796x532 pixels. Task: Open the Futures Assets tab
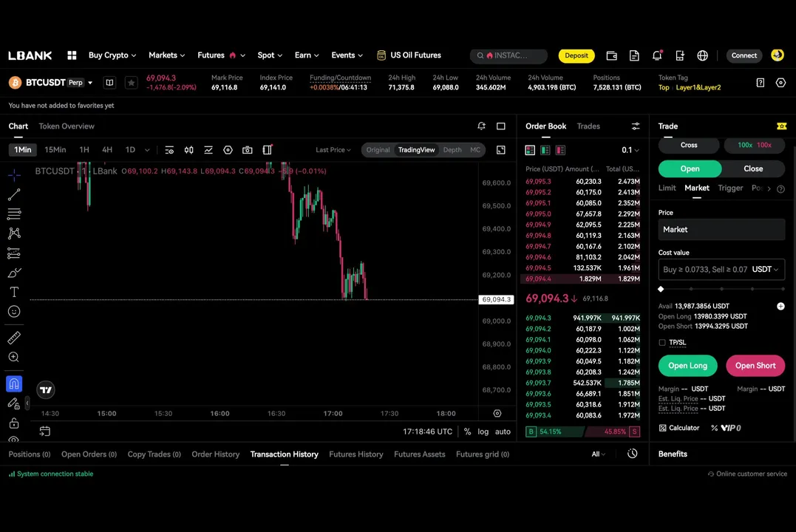[x=419, y=454]
